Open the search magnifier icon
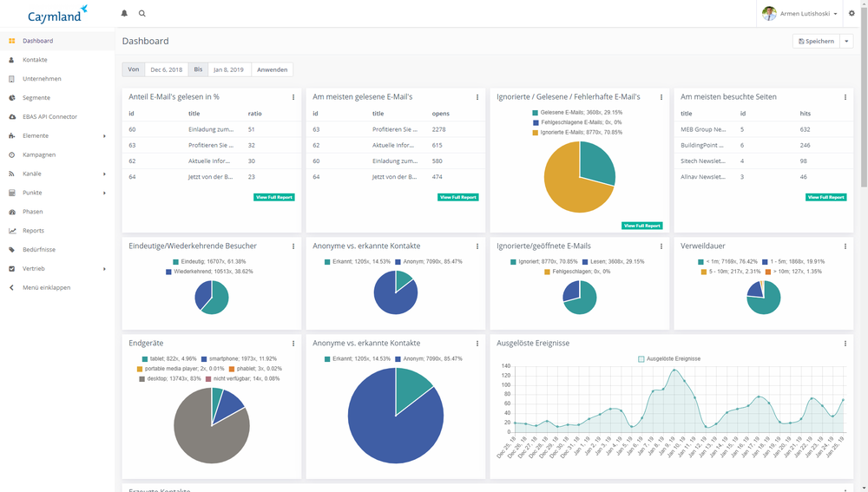Image resolution: width=868 pixels, height=492 pixels. (x=142, y=13)
